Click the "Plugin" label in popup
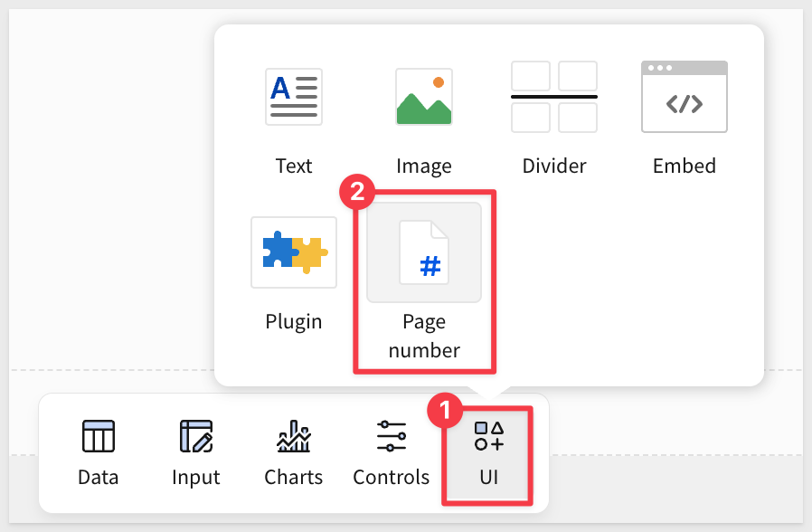This screenshot has height=532, width=812. [x=294, y=322]
